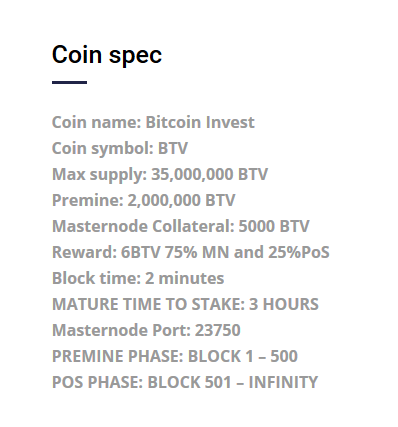Click the word spec in heading
This screenshot has height=427, width=398.
[135, 56]
